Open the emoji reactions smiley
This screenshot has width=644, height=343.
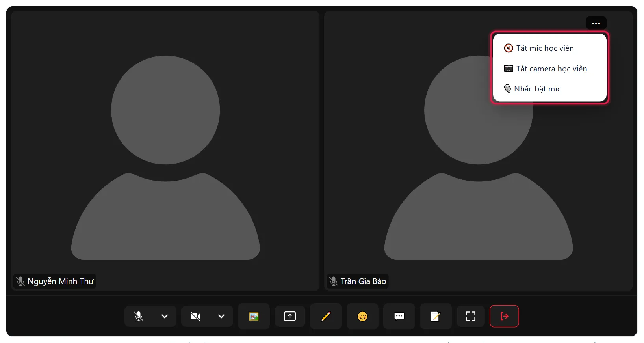coord(362,316)
